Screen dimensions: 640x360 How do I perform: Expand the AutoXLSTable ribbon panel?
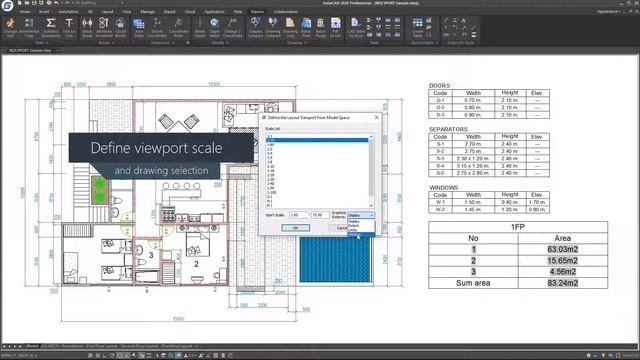pos(424,42)
